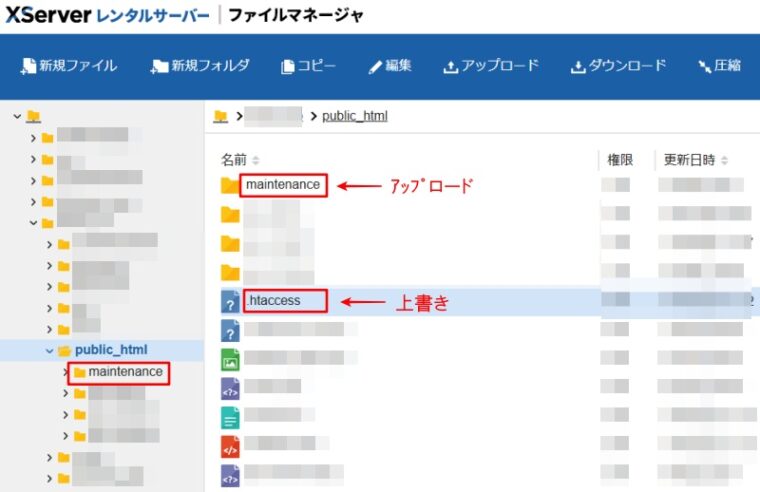Viewport: 760px width, 492px height.
Task: Create a folder with 新規フォルダ
Action: pos(200,66)
